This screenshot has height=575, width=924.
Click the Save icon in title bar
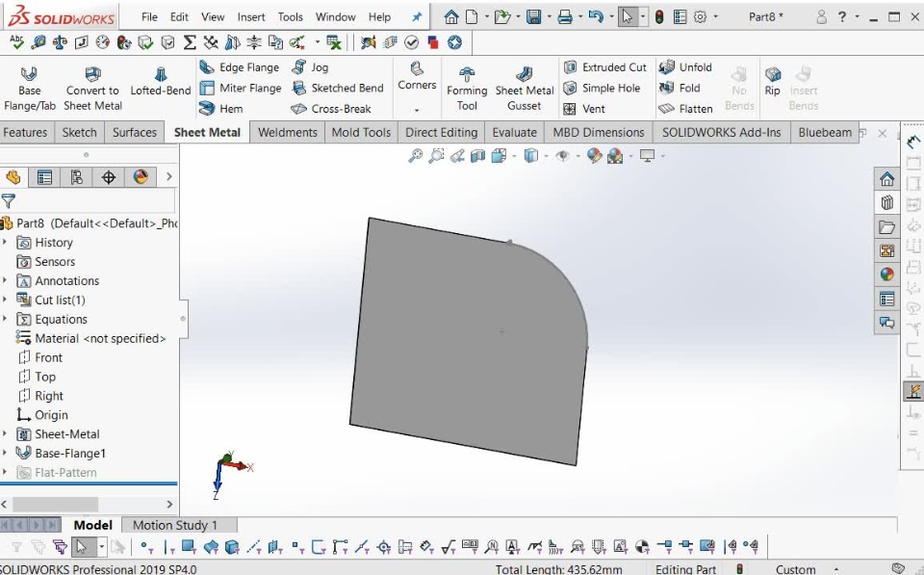point(534,17)
